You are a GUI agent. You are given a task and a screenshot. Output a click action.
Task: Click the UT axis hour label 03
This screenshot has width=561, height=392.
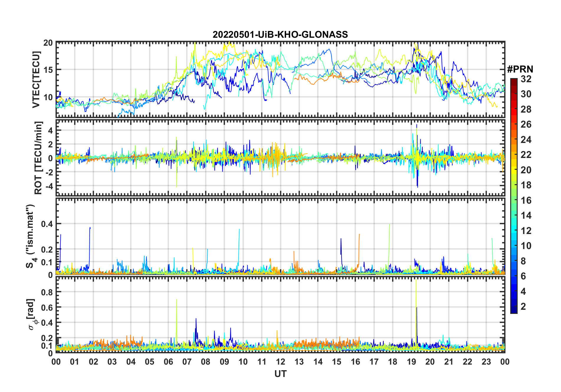point(112,362)
